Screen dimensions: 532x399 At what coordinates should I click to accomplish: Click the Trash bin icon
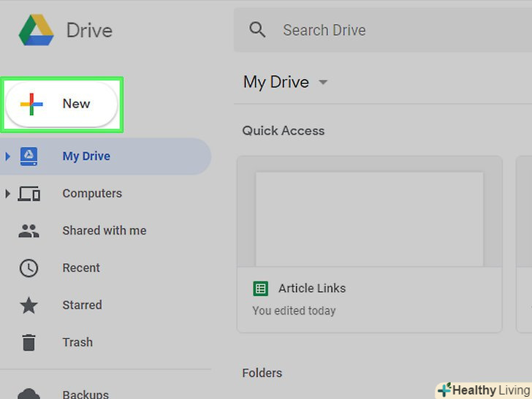(28, 342)
